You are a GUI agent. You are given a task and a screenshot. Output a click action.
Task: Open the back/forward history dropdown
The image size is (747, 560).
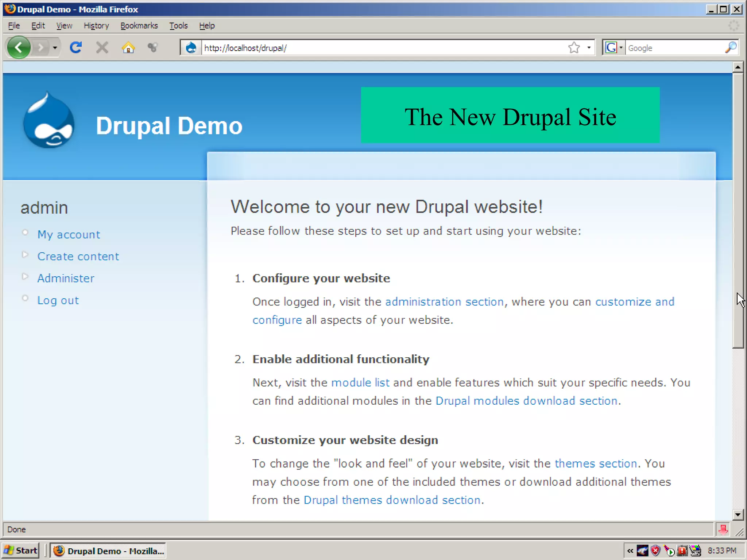[55, 47]
